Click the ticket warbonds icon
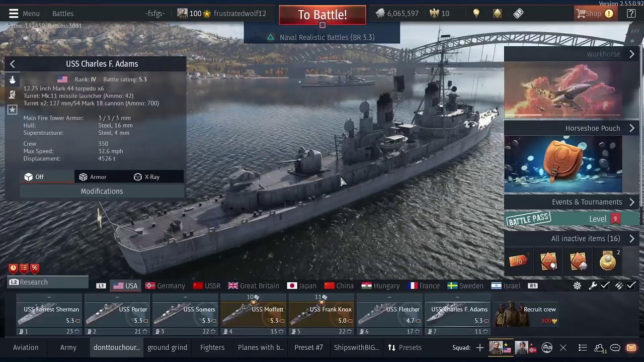644x362 pixels. pos(518,14)
